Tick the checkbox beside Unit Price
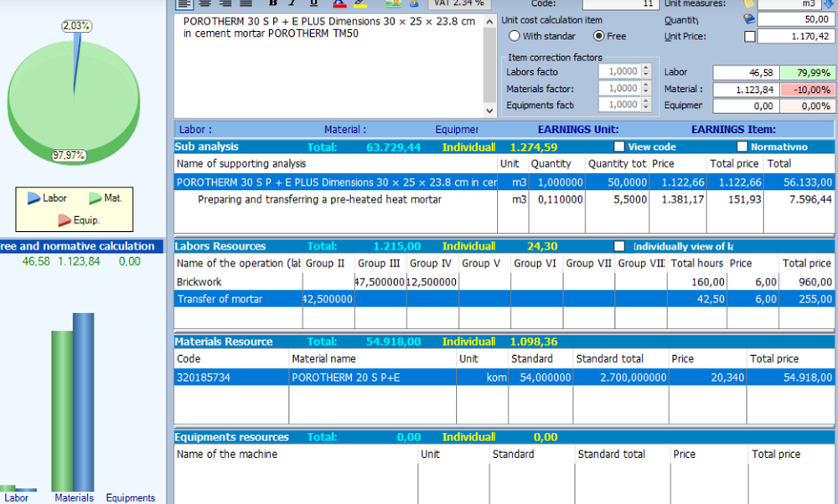Image resolution: width=838 pixels, height=504 pixels. point(750,36)
